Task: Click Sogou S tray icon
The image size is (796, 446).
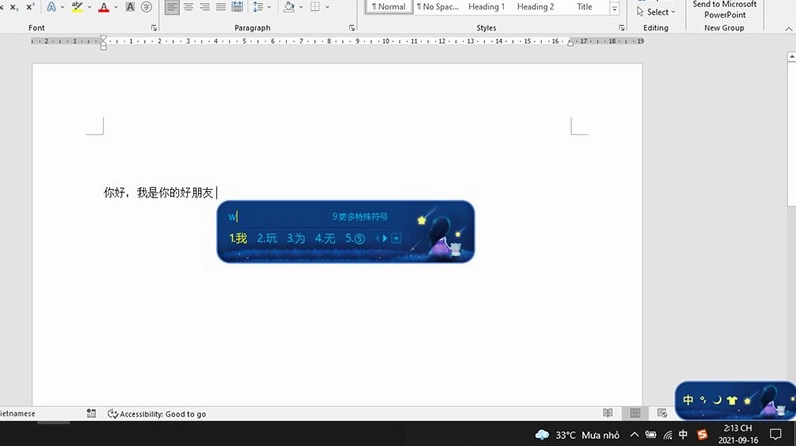Action: tap(702, 434)
